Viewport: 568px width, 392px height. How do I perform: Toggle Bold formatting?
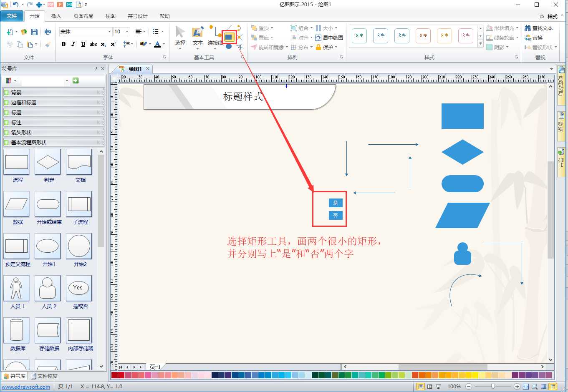point(63,44)
